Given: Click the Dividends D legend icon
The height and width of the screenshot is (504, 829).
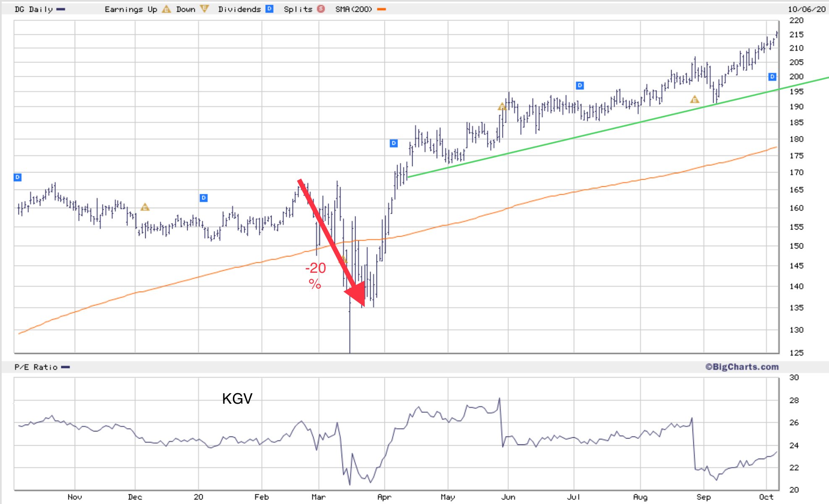Looking at the screenshot, I should click(269, 9).
